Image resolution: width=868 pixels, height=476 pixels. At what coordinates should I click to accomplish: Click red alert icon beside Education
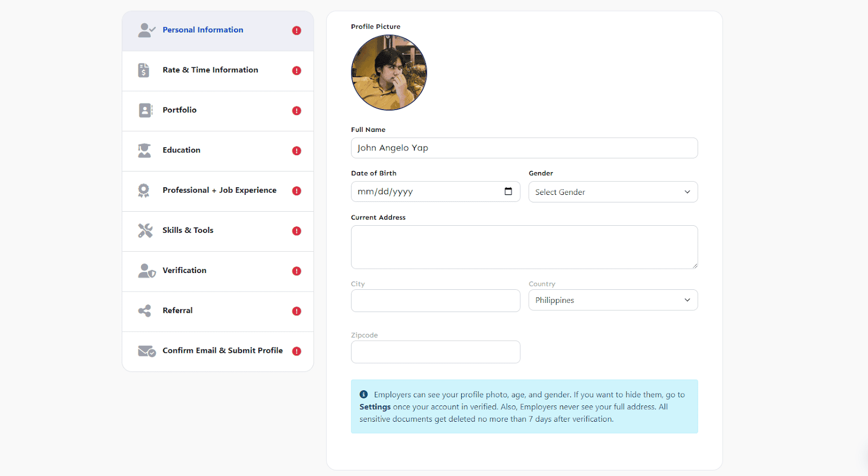click(x=297, y=151)
